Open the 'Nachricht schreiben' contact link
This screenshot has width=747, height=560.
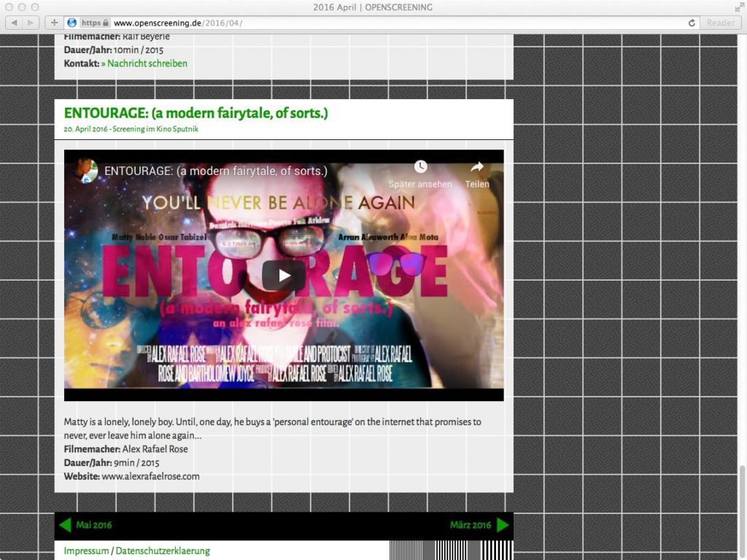pyautogui.click(x=144, y=63)
